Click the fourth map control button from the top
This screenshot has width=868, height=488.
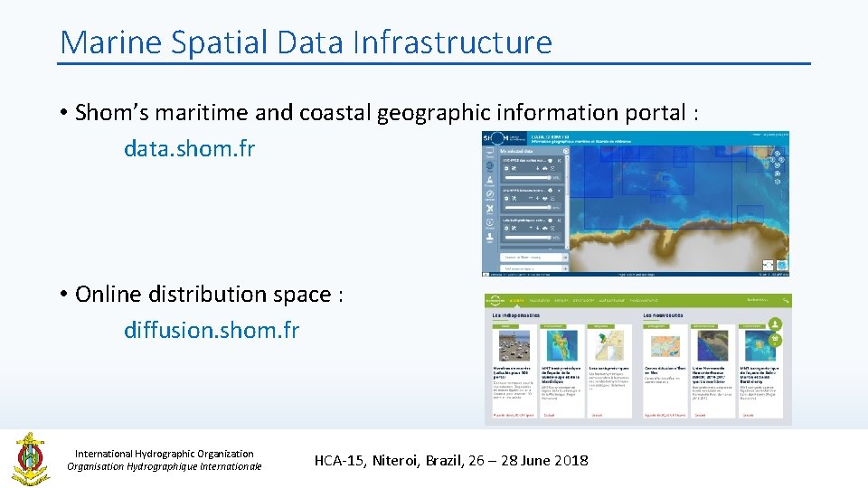click(x=778, y=164)
